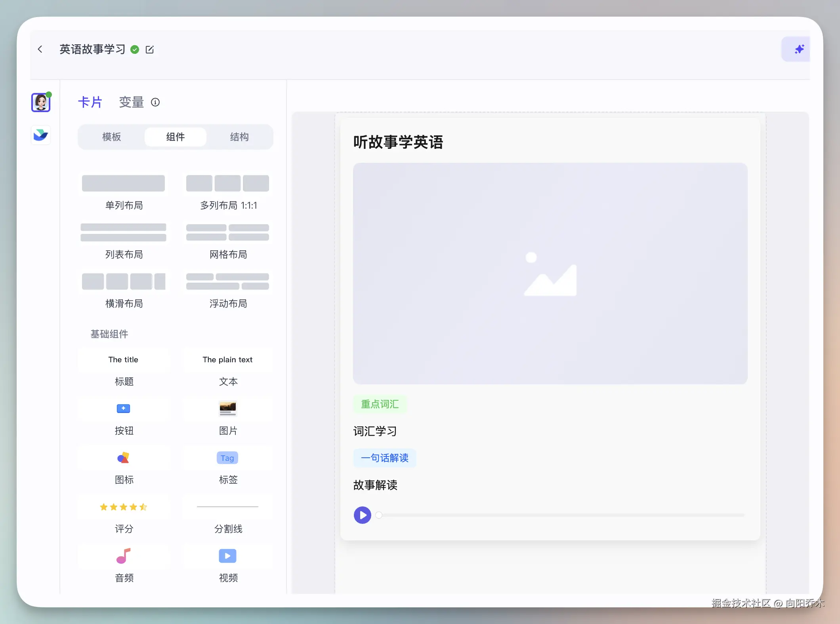
Task: Open the 卡片 tab
Action: click(90, 102)
